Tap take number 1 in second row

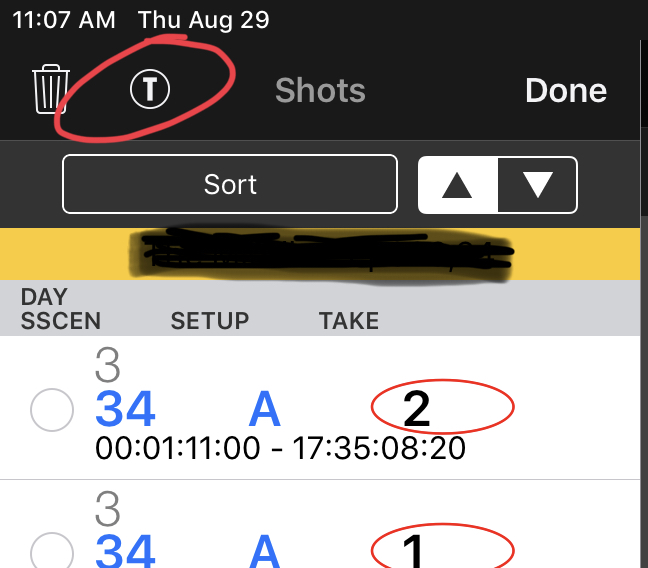[x=416, y=551]
